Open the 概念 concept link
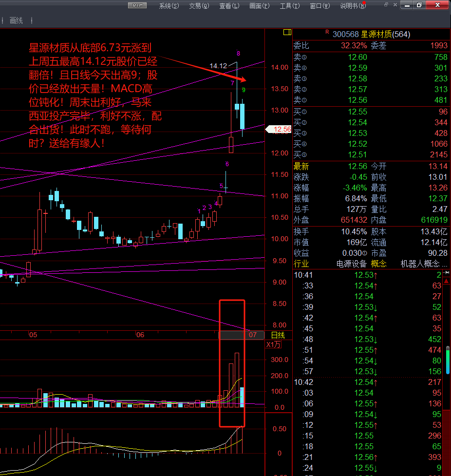This screenshot has height=476, width=451. click(x=378, y=264)
